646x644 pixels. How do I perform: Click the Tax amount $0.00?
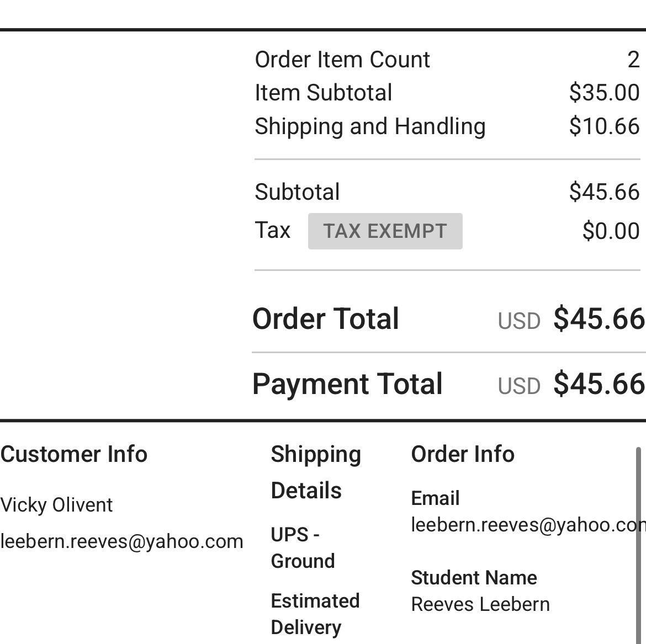[611, 231]
